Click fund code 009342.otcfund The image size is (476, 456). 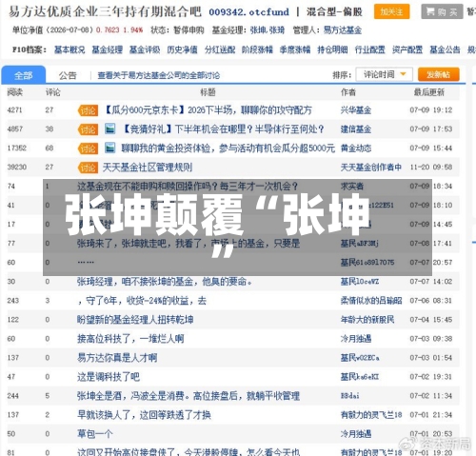[248, 12]
